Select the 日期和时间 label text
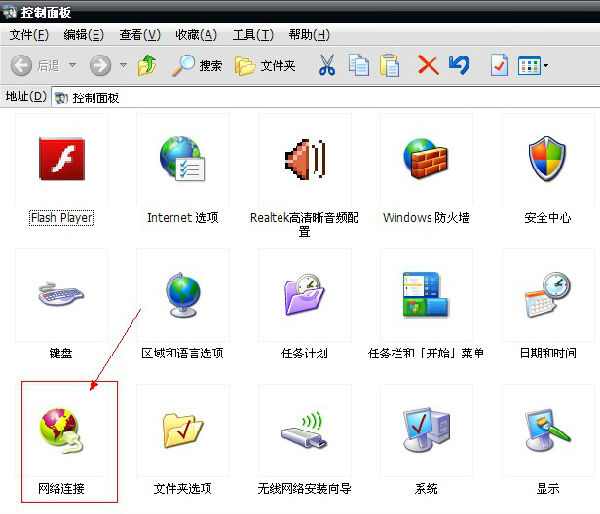 [548, 353]
